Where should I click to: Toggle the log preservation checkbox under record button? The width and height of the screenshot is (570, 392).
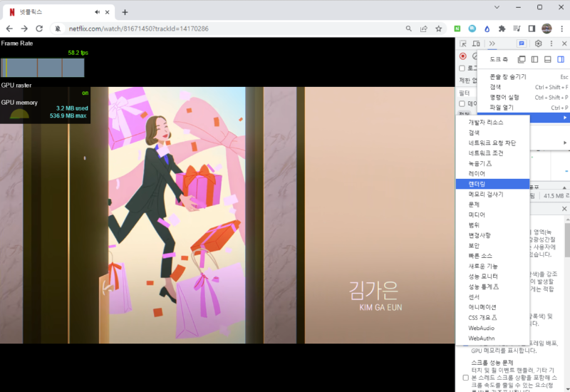coord(462,68)
